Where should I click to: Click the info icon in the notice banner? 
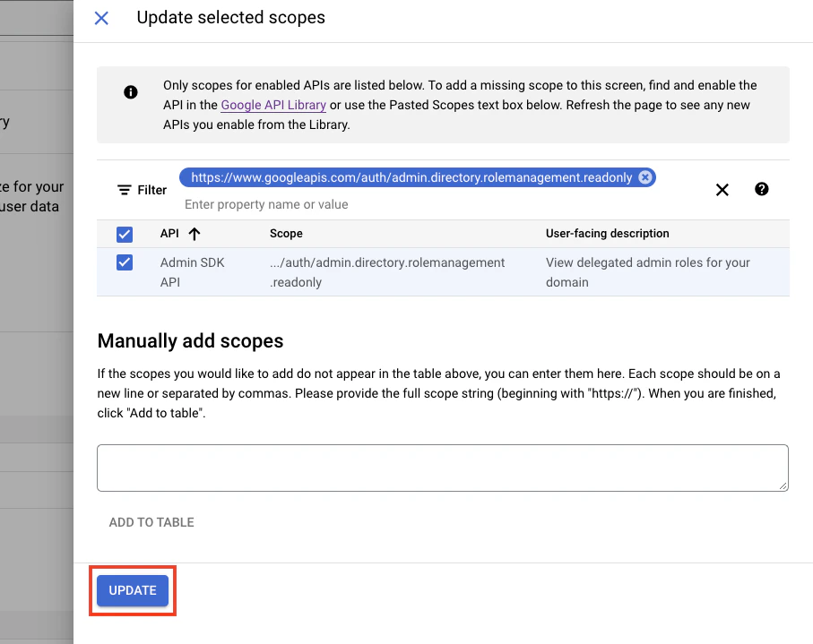click(x=131, y=92)
